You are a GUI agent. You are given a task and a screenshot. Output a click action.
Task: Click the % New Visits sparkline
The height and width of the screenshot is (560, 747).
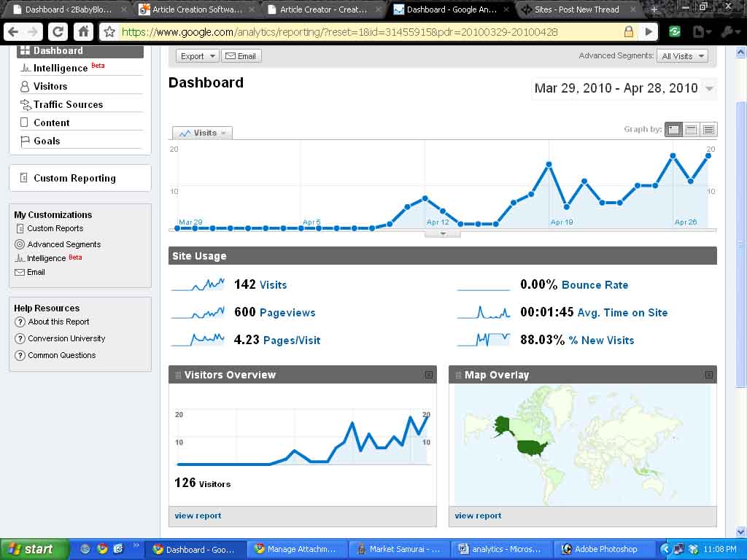click(484, 340)
